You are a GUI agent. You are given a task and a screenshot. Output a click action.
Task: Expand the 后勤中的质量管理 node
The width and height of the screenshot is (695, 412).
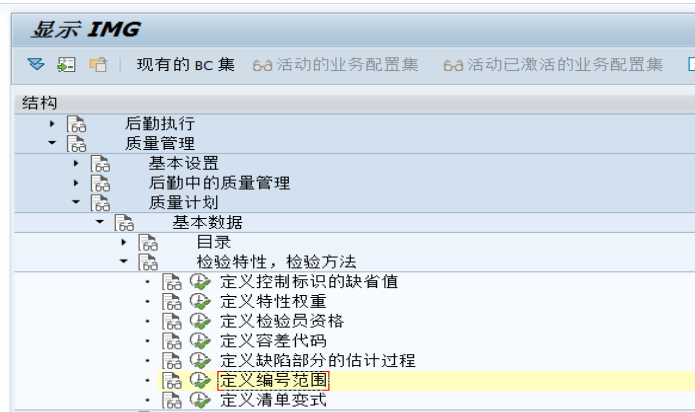(x=76, y=183)
